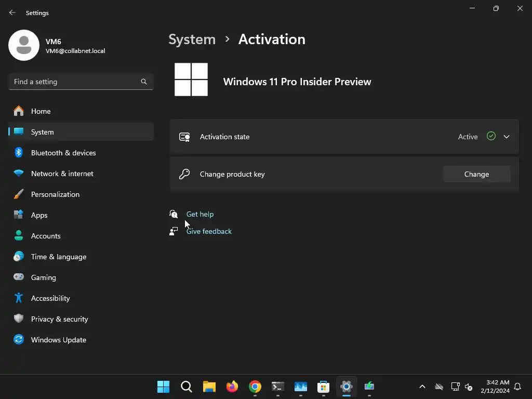Open the Windows Start menu
Viewport: 532px width, 399px height.
163,387
